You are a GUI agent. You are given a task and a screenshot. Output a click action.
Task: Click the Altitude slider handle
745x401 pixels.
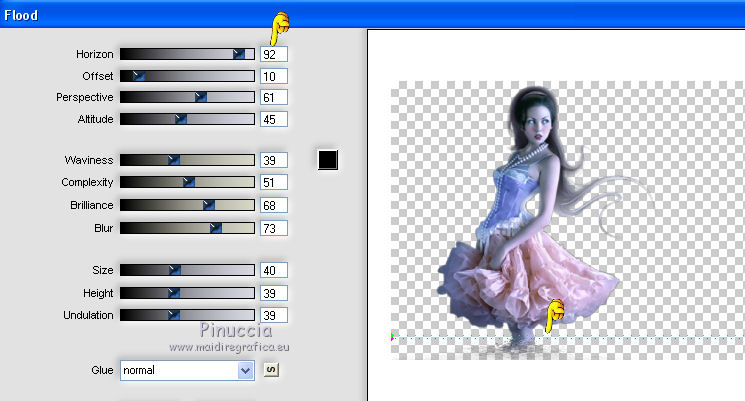tap(181, 119)
